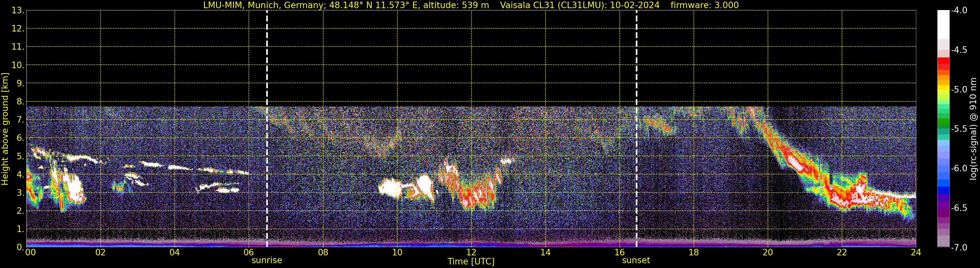Click the x-axis tick label '10'
Screen dimensions: 980x268
tap(397, 252)
